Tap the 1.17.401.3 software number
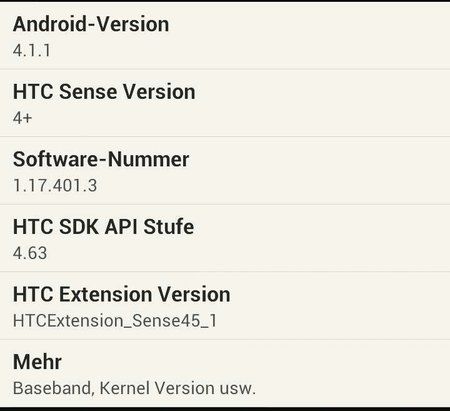Viewport: 450px width, 411px height. tap(55, 185)
